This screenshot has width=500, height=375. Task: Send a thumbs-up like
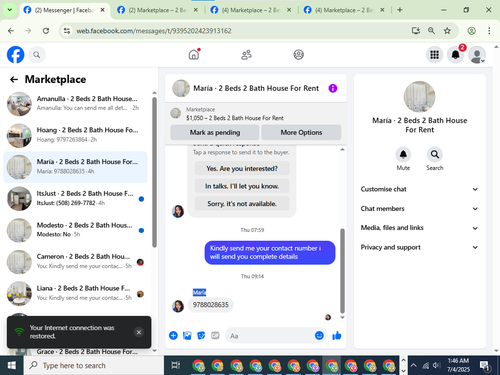(x=337, y=335)
